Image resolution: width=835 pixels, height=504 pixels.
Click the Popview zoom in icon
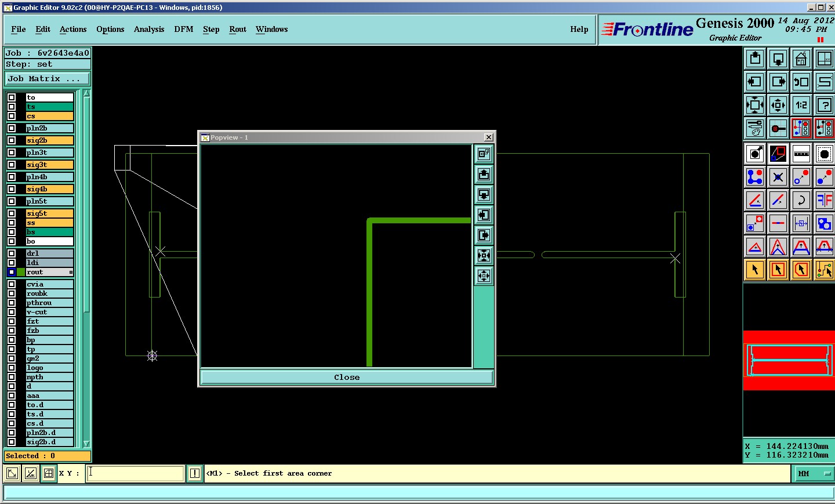(484, 255)
